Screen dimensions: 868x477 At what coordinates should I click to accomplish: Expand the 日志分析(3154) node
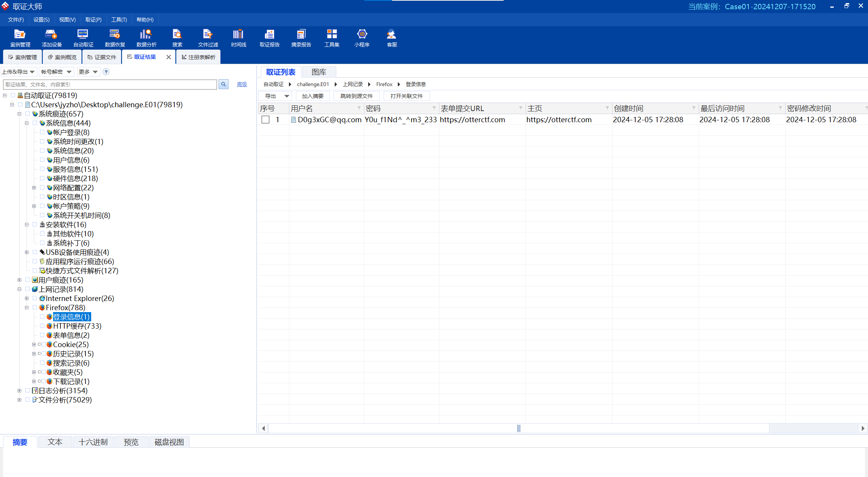coord(19,391)
